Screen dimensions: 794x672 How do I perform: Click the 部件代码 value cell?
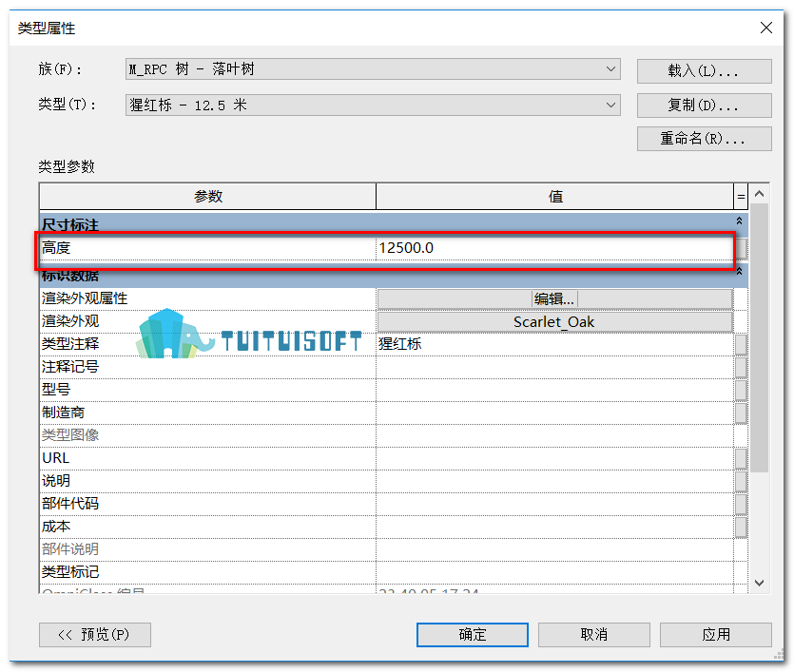tap(554, 504)
